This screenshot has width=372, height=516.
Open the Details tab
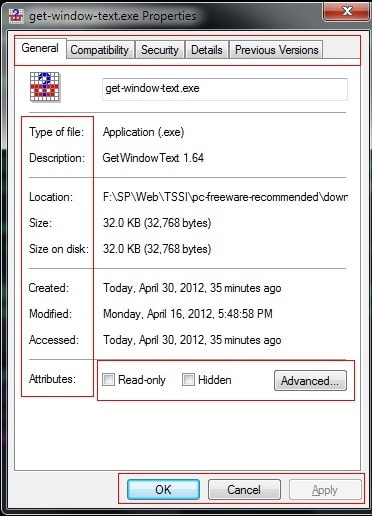pyautogui.click(x=207, y=50)
